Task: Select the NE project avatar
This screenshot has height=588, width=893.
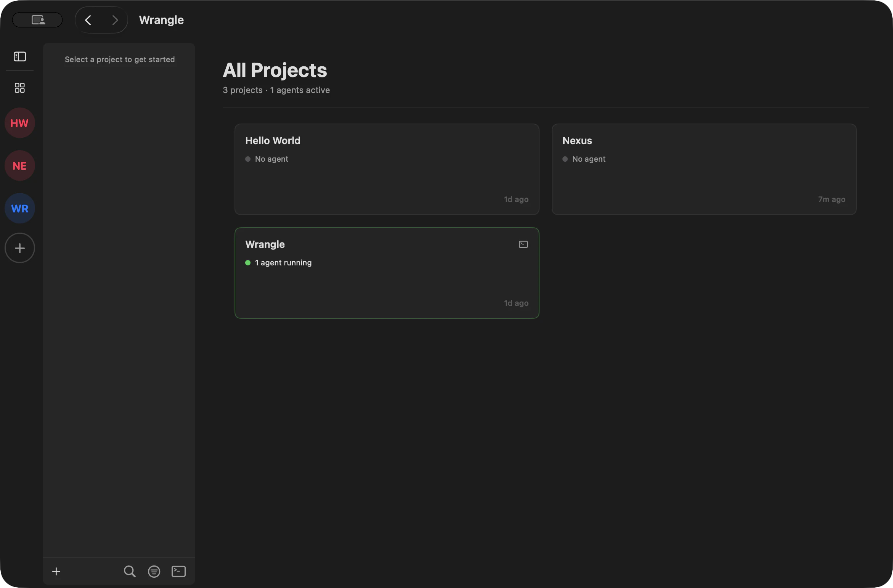Action: pyautogui.click(x=20, y=165)
